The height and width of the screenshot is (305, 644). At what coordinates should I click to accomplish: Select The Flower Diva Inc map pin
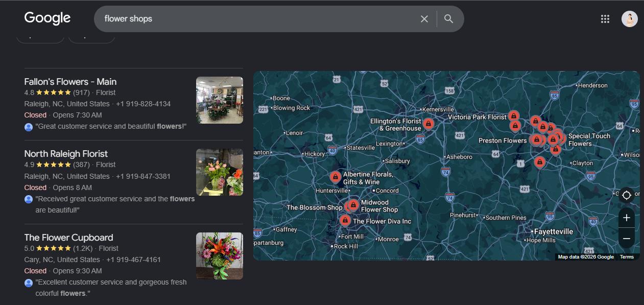345,221
